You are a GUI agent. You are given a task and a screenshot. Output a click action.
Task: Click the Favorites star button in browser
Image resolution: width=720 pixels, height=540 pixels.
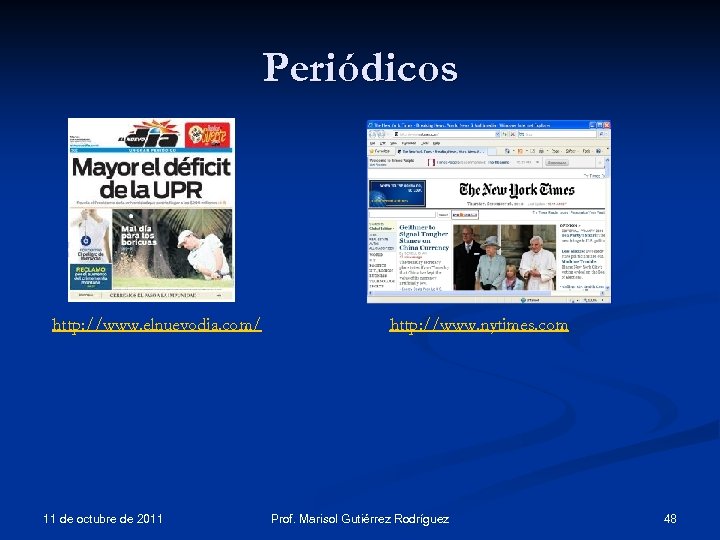pos(380,151)
